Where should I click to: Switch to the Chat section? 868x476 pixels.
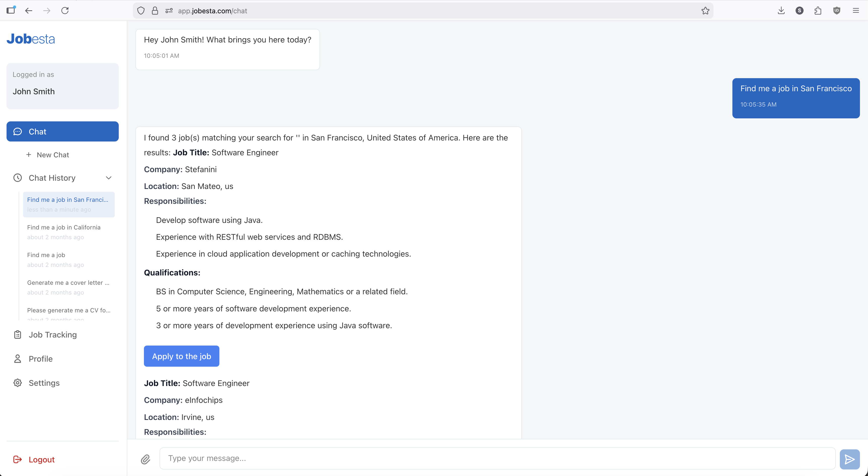tap(62, 131)
